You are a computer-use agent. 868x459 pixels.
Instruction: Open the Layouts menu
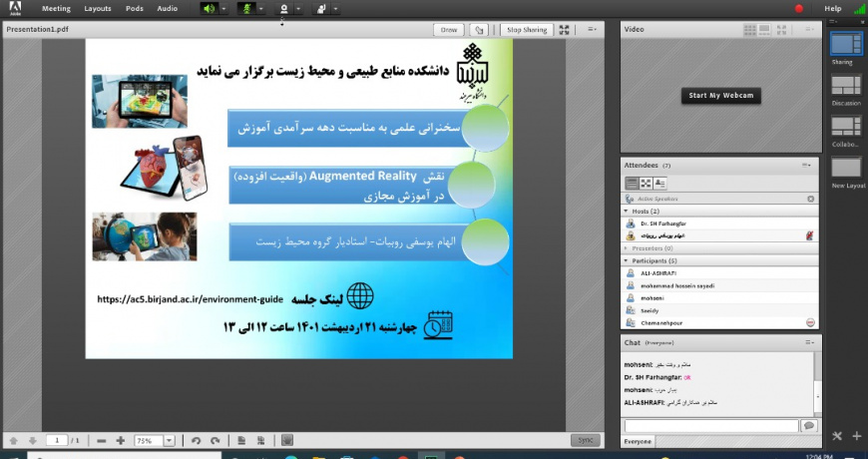pyautogui.click(x=98, y=8)
